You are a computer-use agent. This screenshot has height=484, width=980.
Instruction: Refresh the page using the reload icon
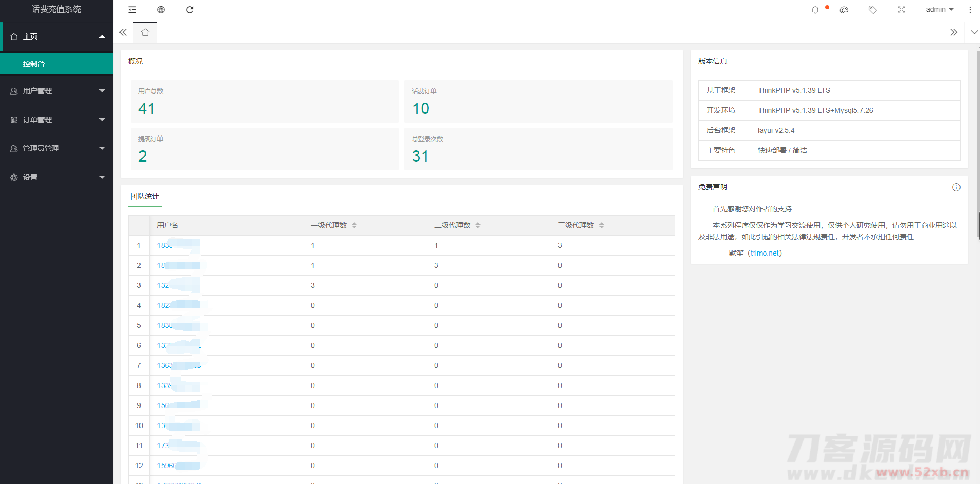190,10
